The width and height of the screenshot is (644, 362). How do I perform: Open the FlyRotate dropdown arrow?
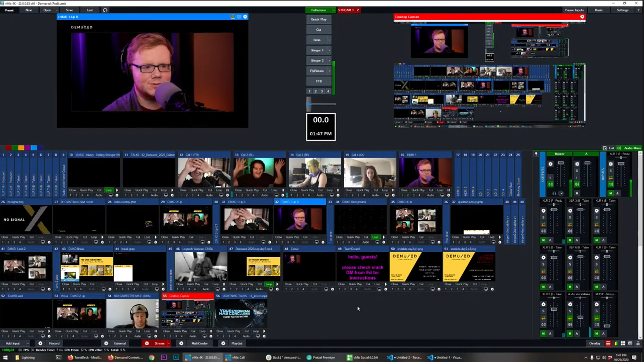tap(329, 71)
